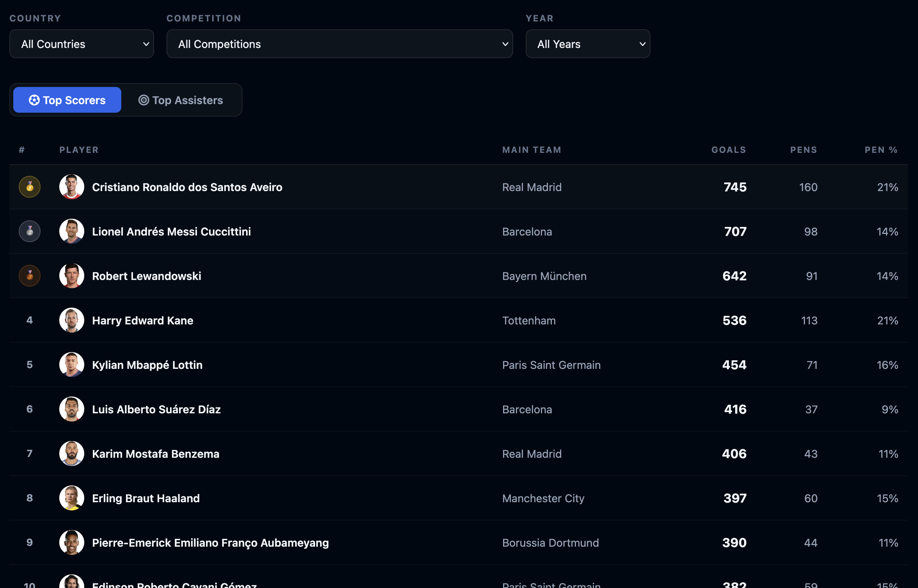Click Bayern München team cell
Image resolution: width=918 pixels, height=588 pixels.
(544, 276)
